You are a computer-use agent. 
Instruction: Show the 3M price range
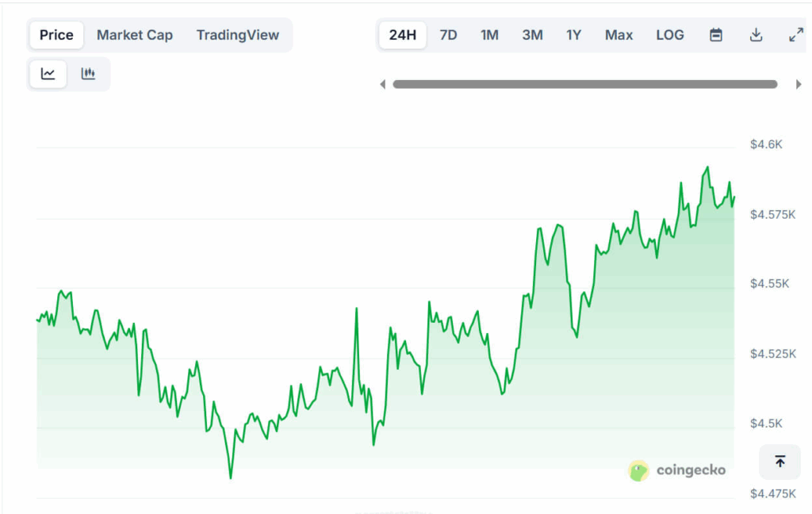click(x=532, y=35)
